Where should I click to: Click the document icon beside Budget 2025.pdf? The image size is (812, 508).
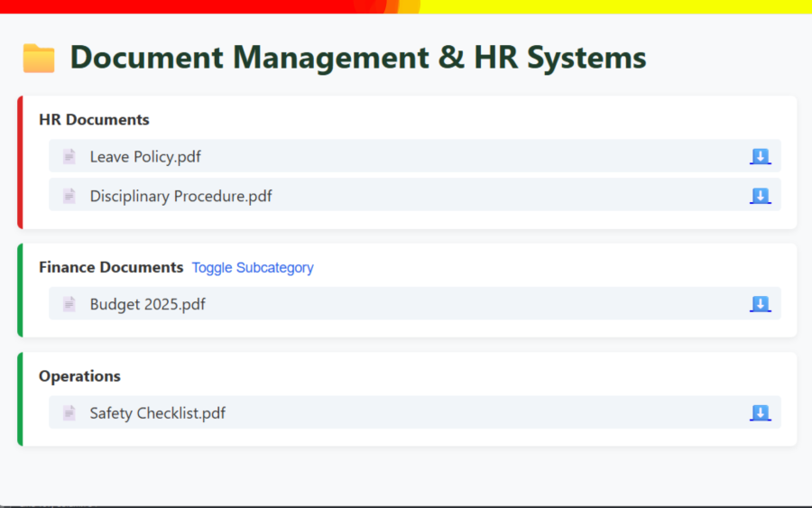(x=69, y=304)
